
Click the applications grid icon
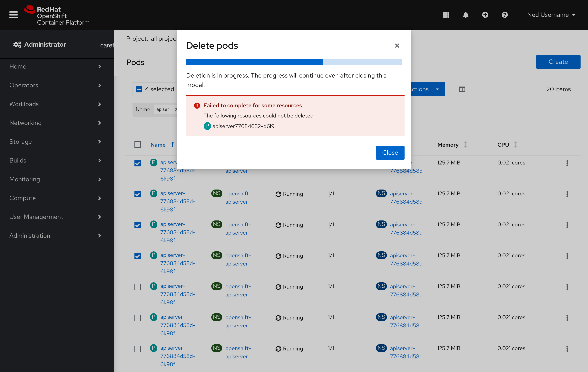(446, 14)
